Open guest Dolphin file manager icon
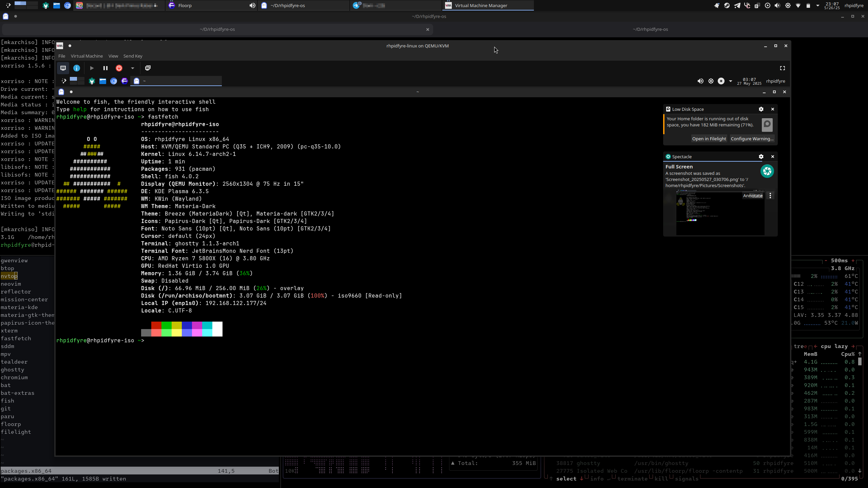868x488 pixels. pyautogui.click(x=103, y=81)
